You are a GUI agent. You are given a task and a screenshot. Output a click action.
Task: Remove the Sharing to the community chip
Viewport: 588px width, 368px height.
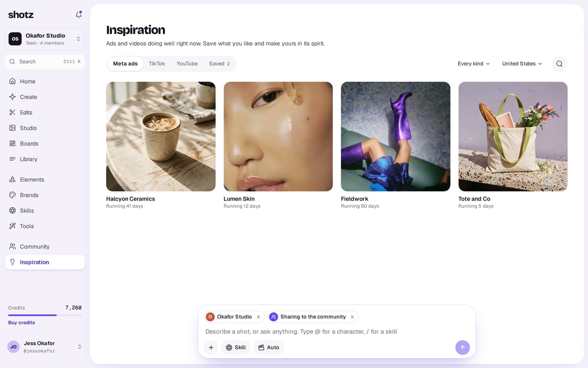pos(352,317)
